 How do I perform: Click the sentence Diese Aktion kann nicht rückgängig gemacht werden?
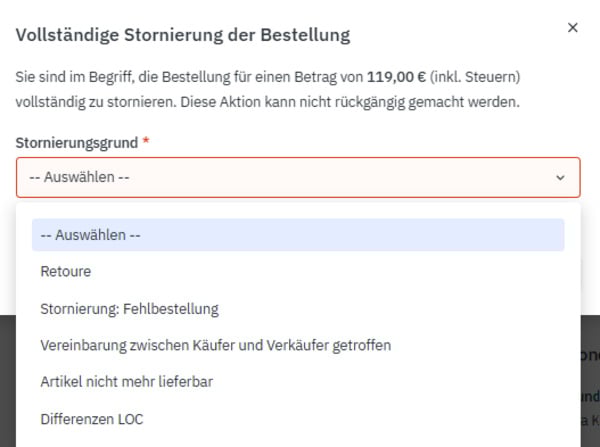(x=350, y=102)
